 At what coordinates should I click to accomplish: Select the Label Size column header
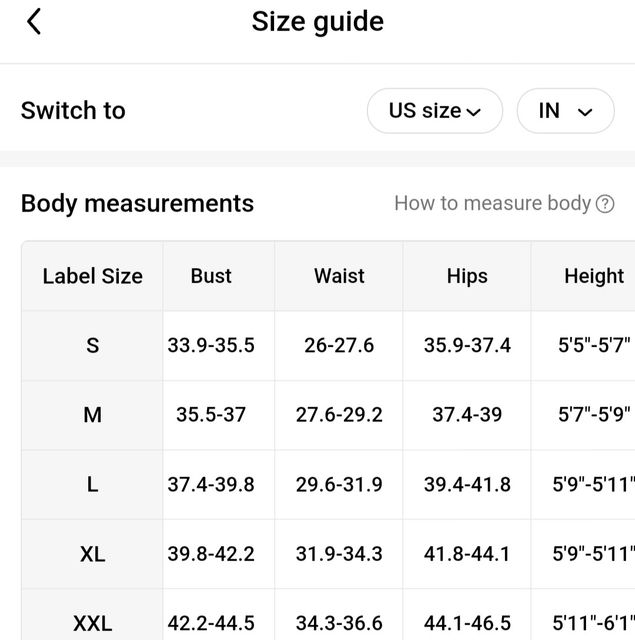point(93,276)
